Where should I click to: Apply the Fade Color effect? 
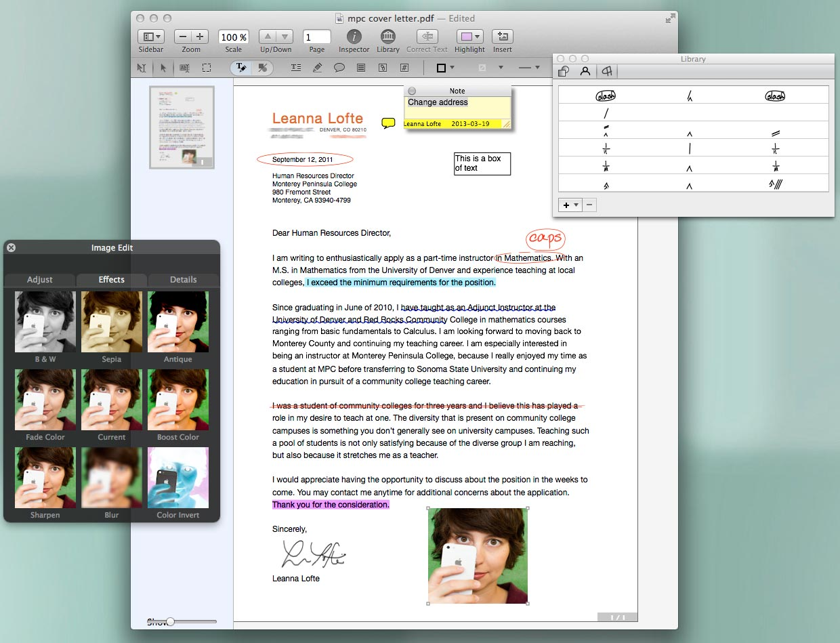[45, 400]
